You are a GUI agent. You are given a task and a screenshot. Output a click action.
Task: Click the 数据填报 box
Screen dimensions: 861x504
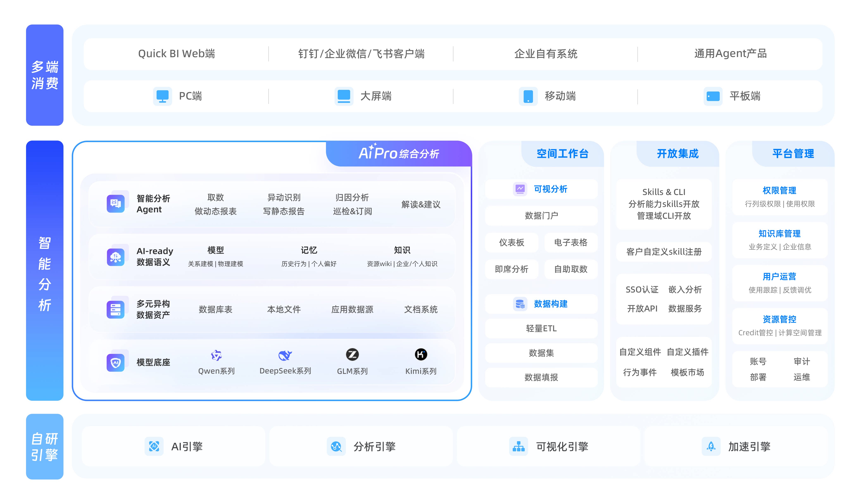[541, 377]
